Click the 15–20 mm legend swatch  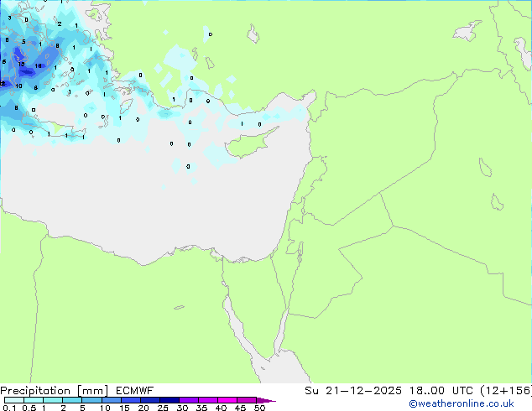click(131, 400)
